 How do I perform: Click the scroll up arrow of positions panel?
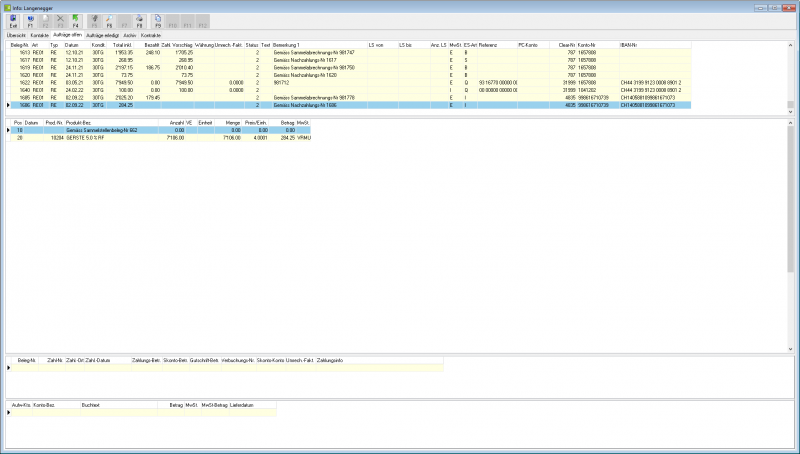(790, 123)
